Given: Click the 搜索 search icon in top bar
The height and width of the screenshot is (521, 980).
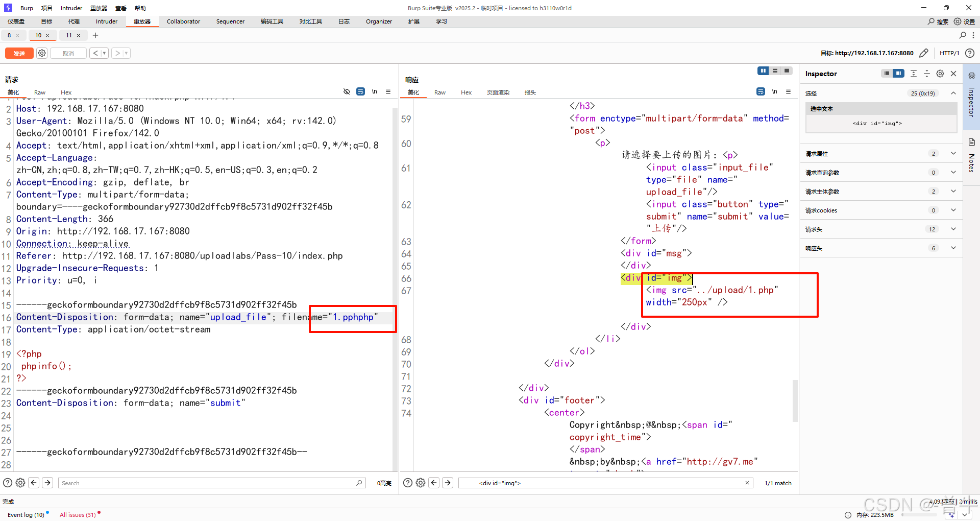Looking at the screenshot, I should [x=938, y=21].
